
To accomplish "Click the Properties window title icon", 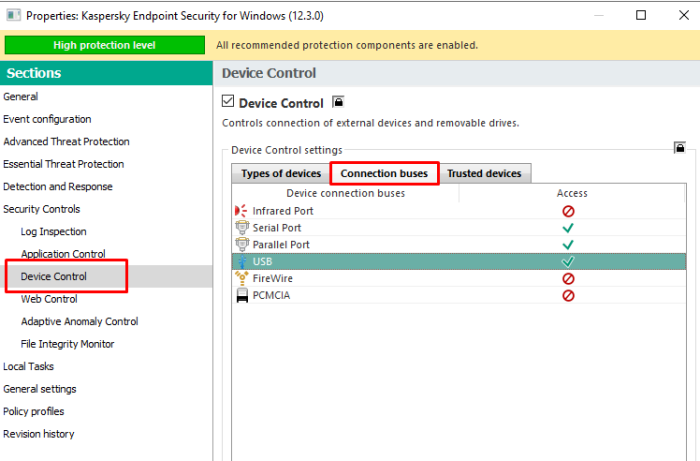I will click(13, 16).
